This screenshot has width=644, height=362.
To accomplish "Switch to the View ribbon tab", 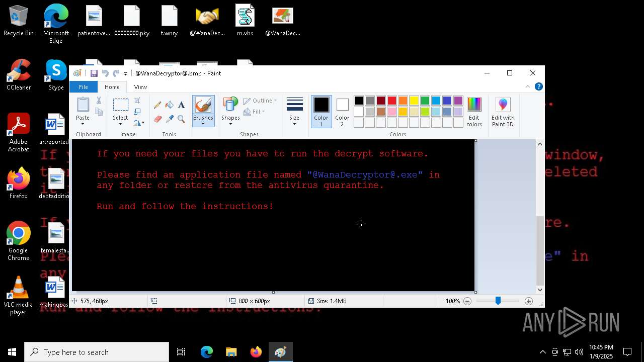I will coord(140,87).
